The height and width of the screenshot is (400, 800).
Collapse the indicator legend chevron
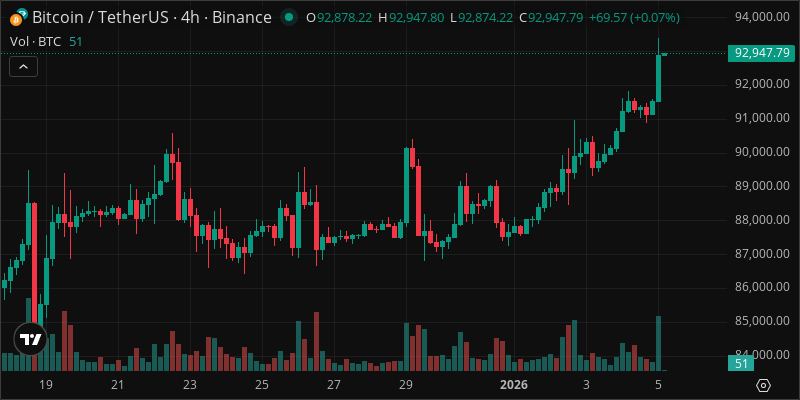[23, 67]
